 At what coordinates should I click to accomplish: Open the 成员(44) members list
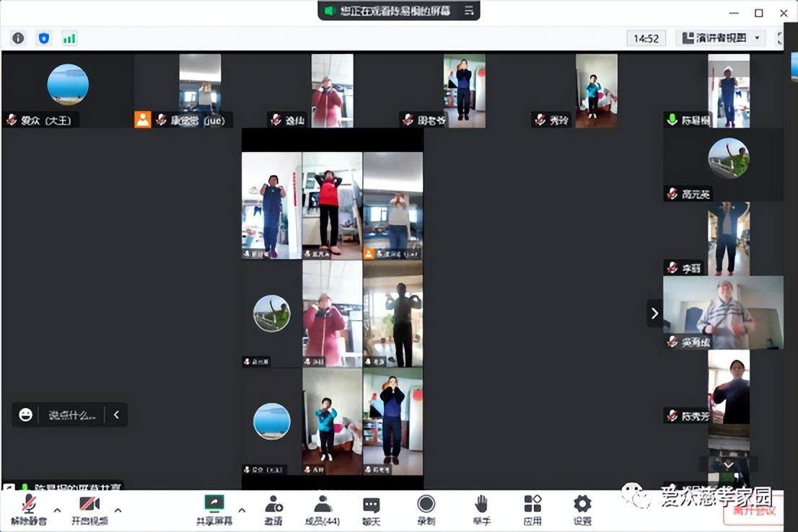coord(323,508)
